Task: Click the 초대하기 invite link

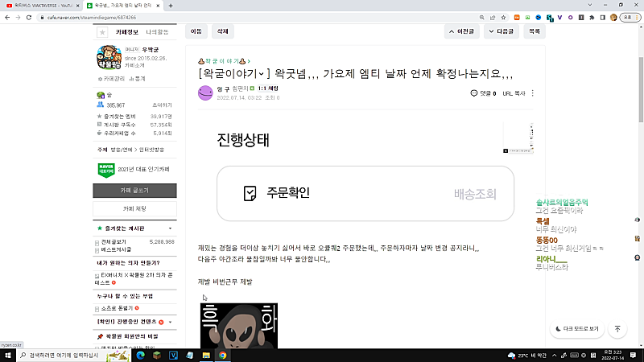Action: click(162, 105)
